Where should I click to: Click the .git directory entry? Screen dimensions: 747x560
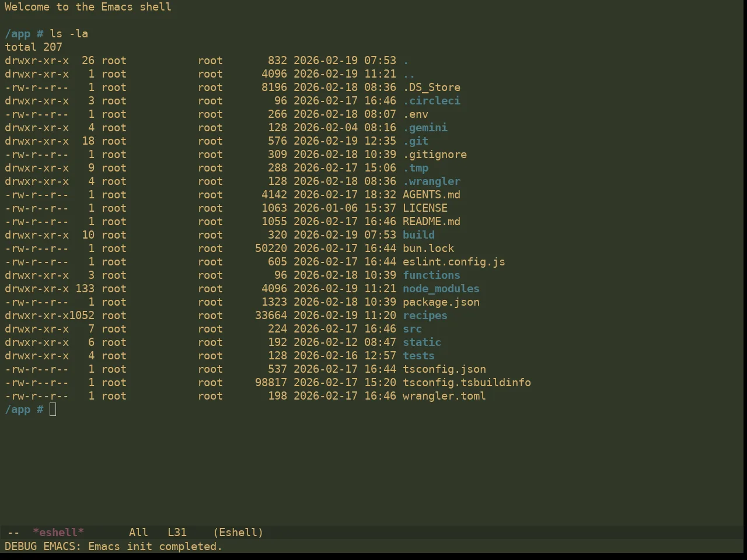[416, 141]
